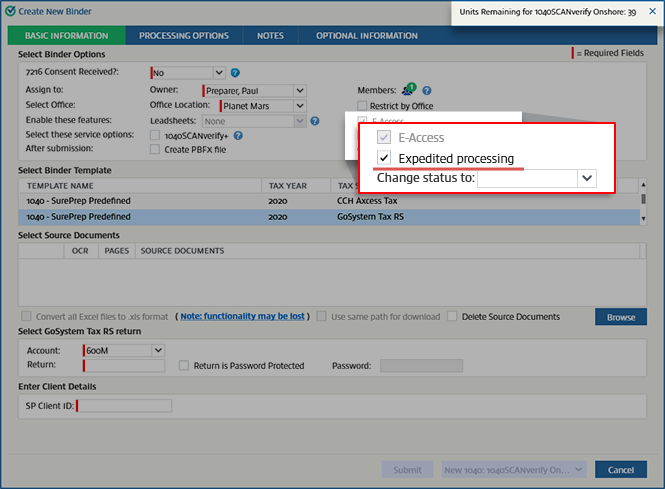Click the Browse button
This screenshot has width=665, height=489.
pyautogui.click(x=621, y=317)
